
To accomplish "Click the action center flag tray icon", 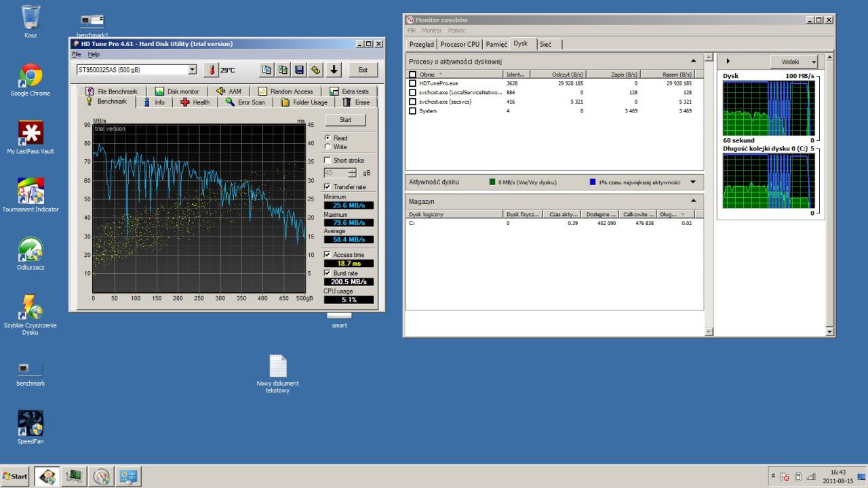I will [x=785, y=476].
